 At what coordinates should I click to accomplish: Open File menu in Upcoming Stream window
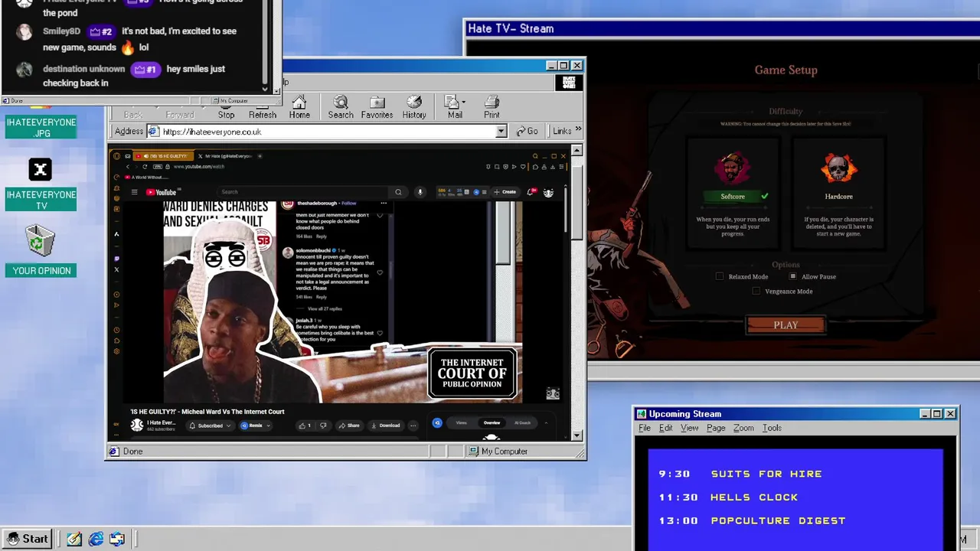tap(645, 428)
